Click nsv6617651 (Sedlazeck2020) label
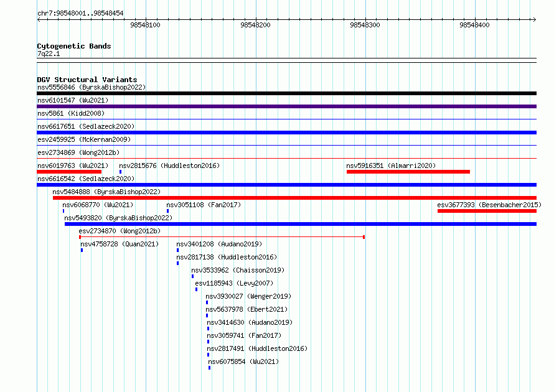This screenshot has width=554, height=392. pos(86,126)
